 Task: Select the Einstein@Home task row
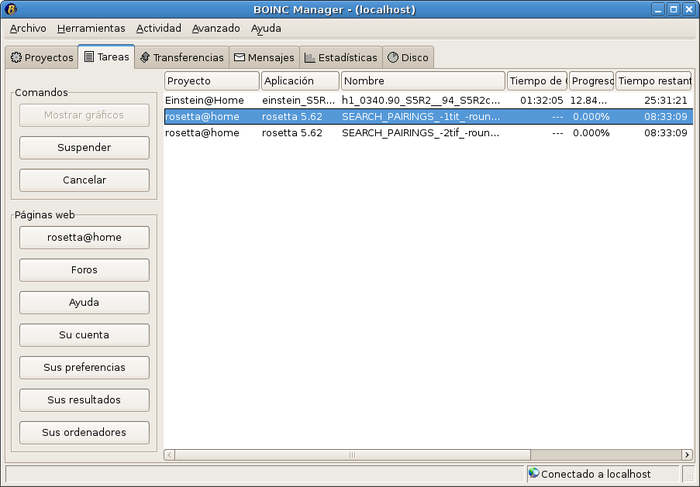click(x=400, y=100)
